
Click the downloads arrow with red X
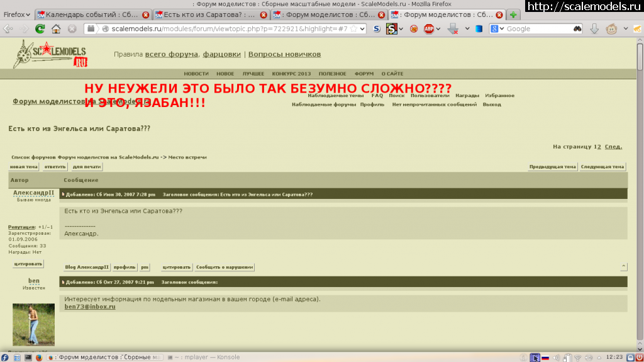453,29
